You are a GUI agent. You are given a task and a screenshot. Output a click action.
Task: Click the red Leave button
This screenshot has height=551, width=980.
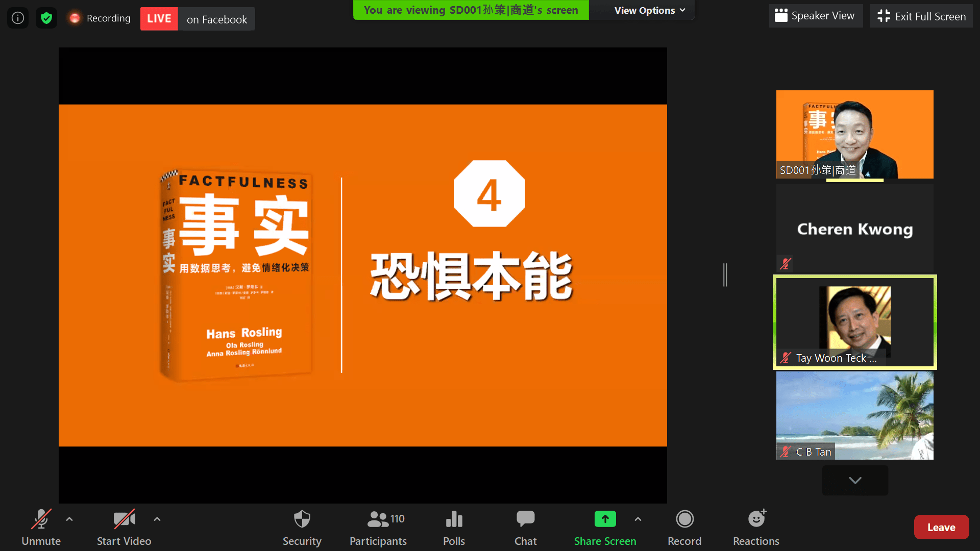click(x=941, y=527)
